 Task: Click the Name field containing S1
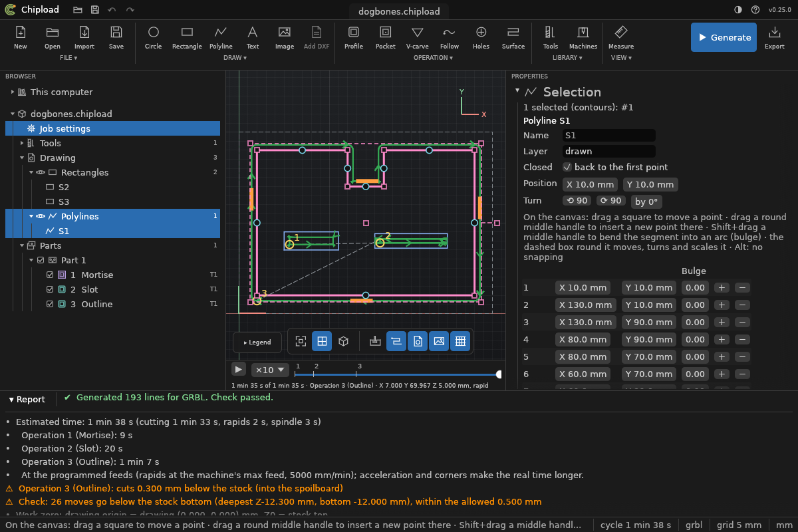pyautogui.click(x=609, y=135)
